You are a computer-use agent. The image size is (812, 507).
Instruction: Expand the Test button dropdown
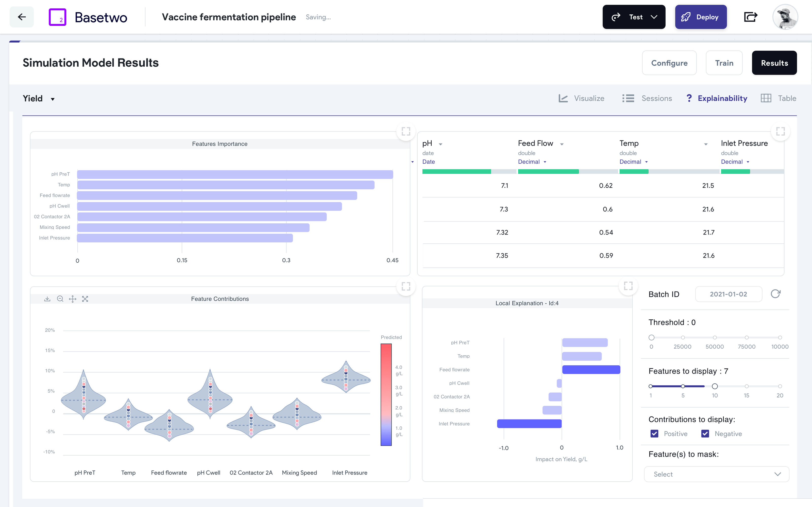[654, 17]
